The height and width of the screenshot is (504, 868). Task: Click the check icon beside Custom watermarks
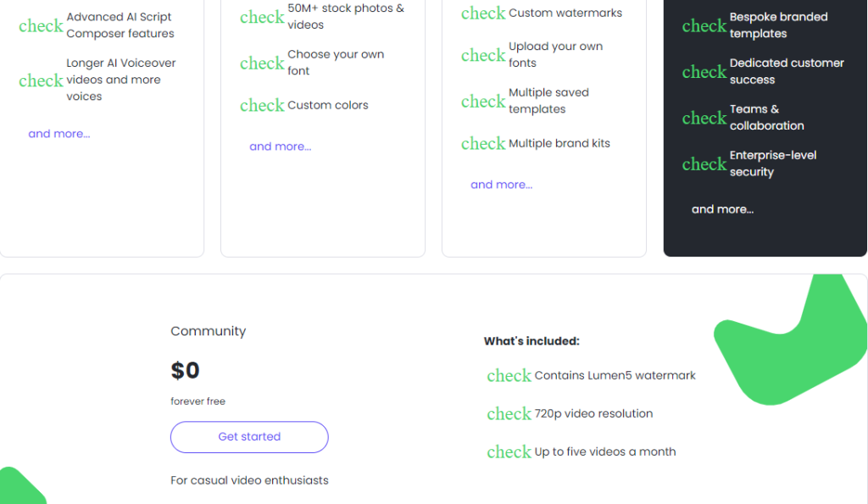(482, 14)
